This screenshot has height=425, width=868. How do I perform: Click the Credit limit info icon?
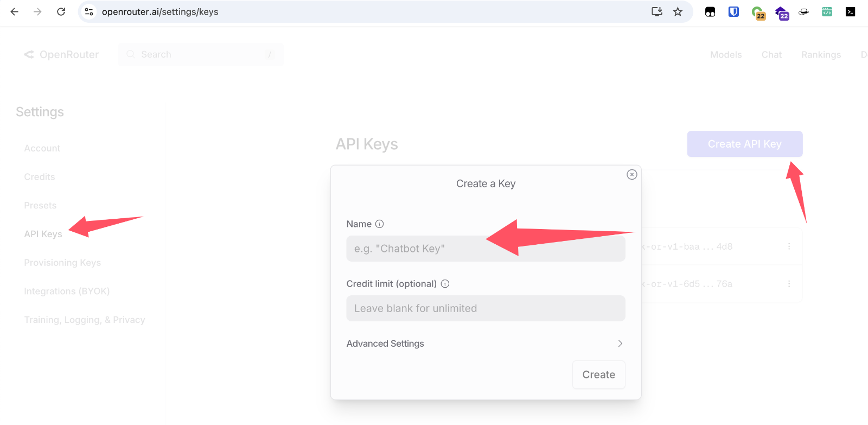[x=445, y=283]
